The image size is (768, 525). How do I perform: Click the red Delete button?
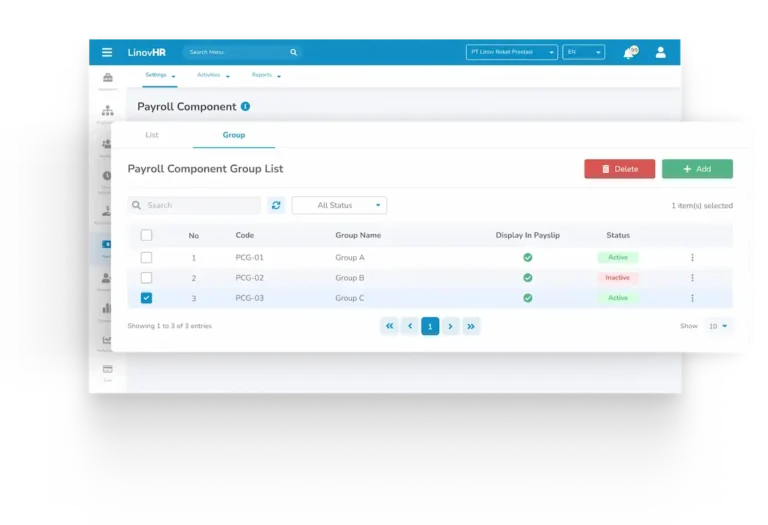click(620, 169)
